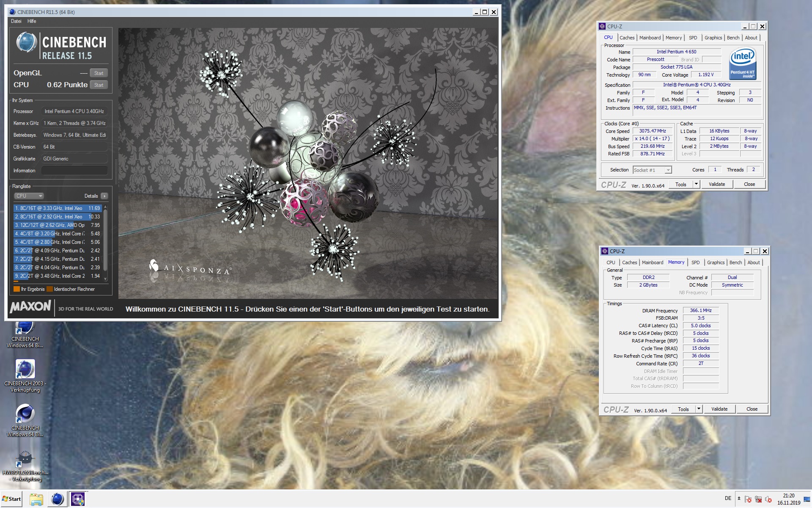Open Bench tab in upper CPU-Z
This screenshot has width=812, height=508.
(x=733, y=38)
